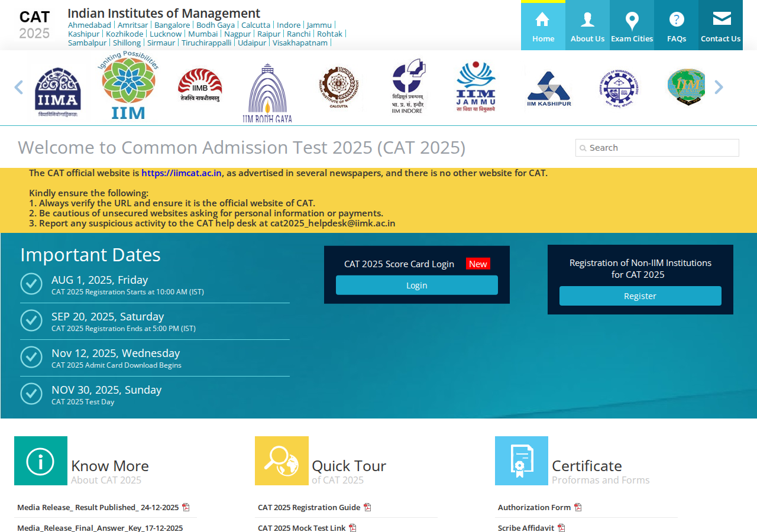Viewport: 757px width, 532px height.
Task: Open the Udaipur campus link
Action: pos(252,43)
